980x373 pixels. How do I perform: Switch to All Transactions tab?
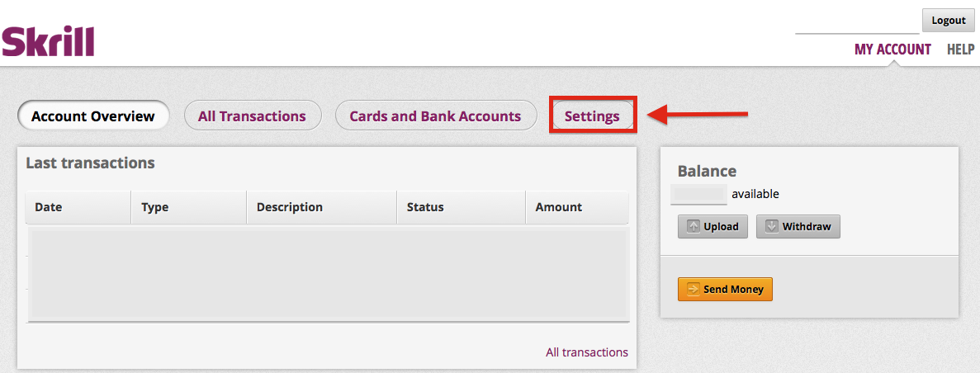(x=253, y=116)
